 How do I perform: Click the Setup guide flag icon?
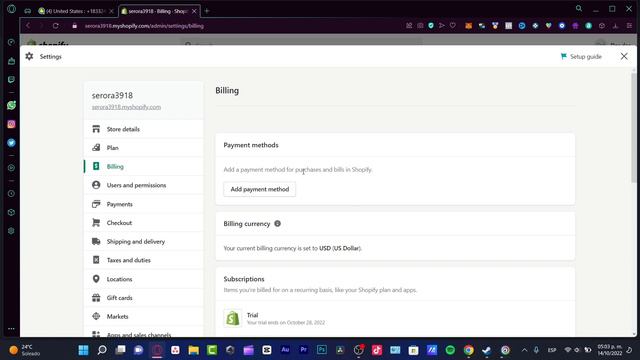564,56
